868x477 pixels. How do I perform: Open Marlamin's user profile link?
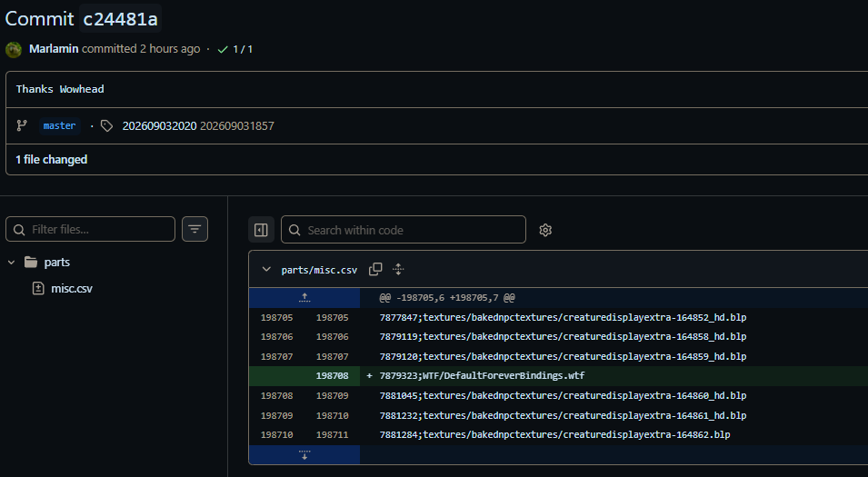tap(54, 49)
